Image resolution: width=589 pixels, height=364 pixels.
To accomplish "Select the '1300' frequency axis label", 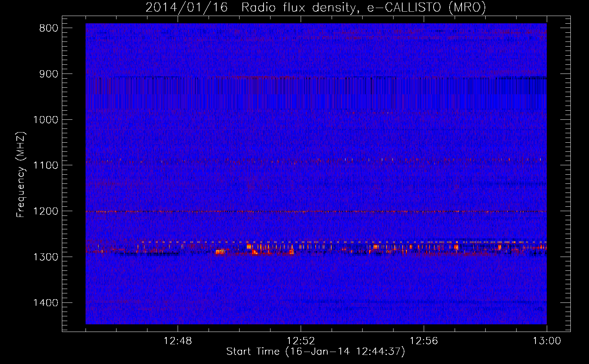I will point(46,257).
